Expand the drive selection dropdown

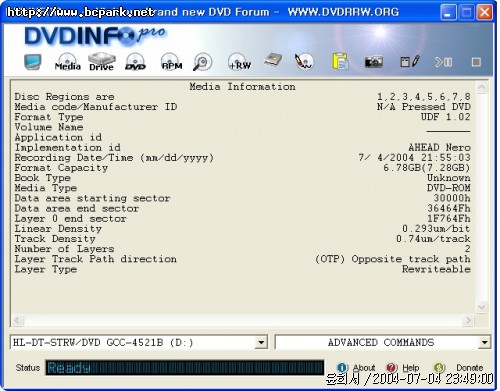(261, 342)
